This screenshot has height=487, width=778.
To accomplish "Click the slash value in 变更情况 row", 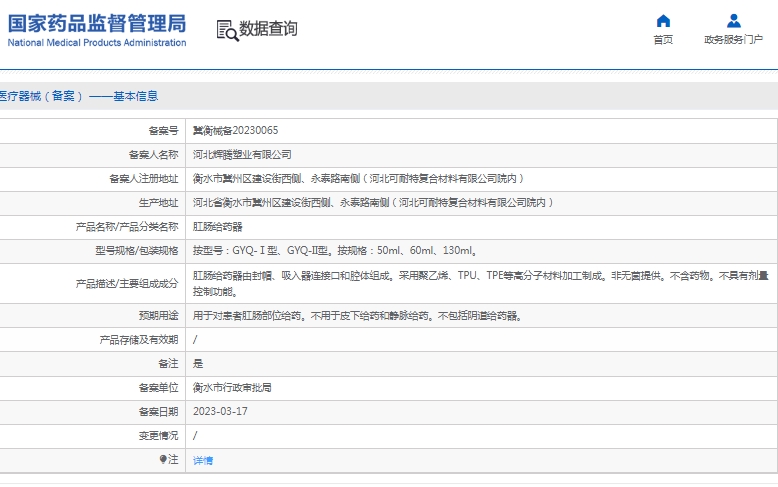I will pyautogui.click(x=195, y=435).
